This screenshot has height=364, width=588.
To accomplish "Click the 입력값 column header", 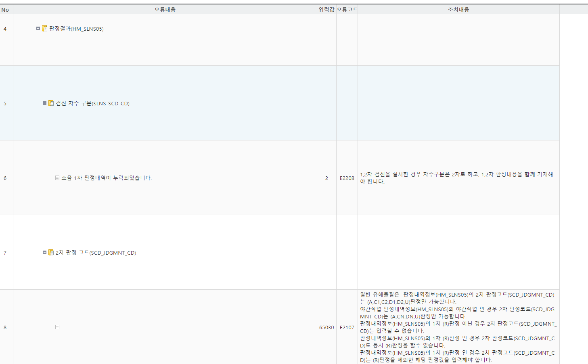I will tap(326, 10).
